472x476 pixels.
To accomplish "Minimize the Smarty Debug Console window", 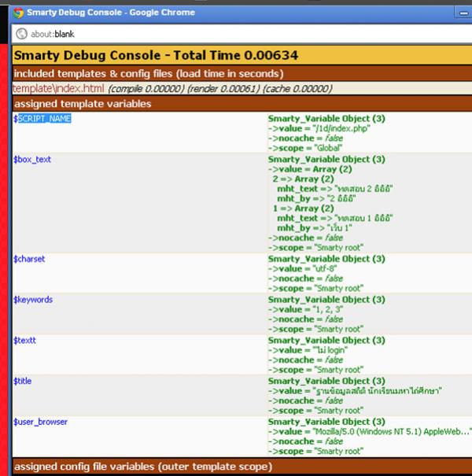I will coord(463,13).
